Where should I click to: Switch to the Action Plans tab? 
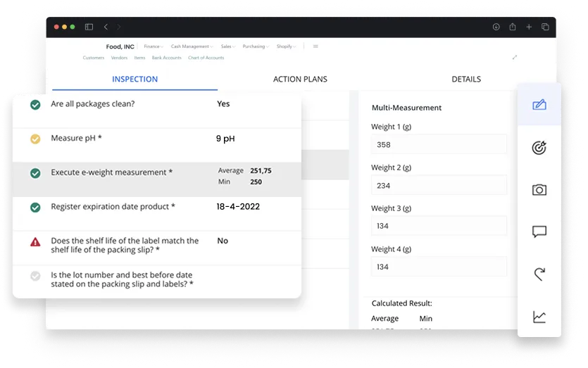tap(300, 80)
